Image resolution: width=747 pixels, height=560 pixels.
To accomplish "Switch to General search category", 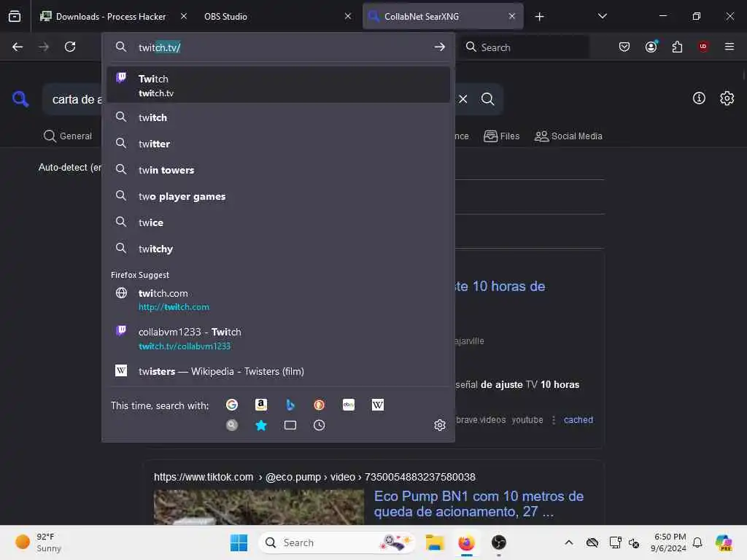I will (x=67, y=136).
